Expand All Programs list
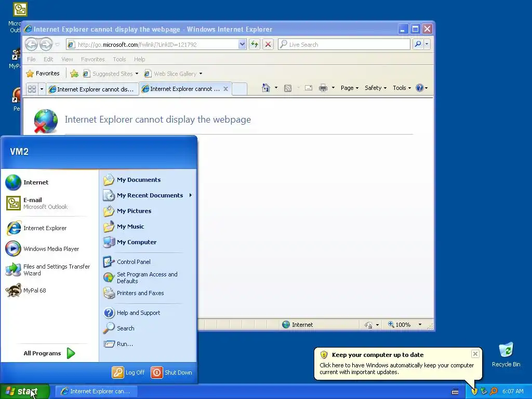532x399 pixels. coord(49,353)
